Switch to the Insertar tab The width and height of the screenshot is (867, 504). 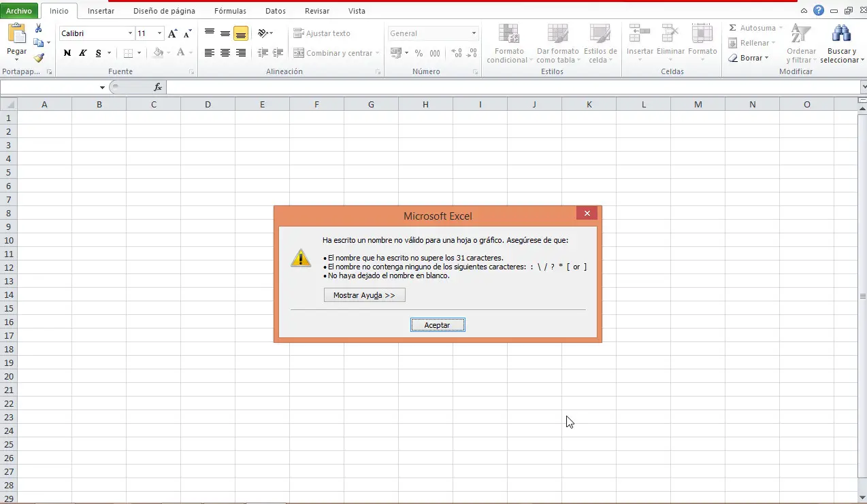[x=101, y=11]
